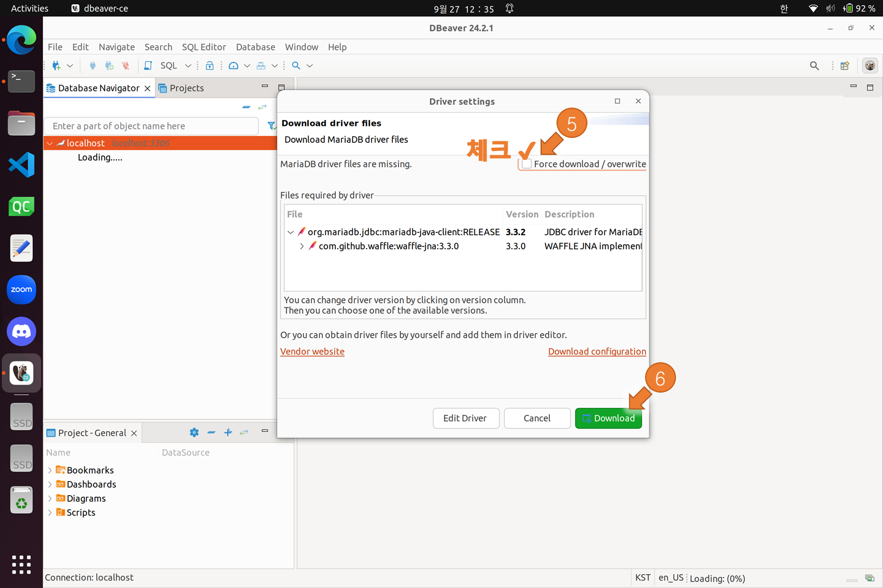The width and height of the screenshot is (883, 588).
Task: Select the localhost connection row
Action: point(160,143)
